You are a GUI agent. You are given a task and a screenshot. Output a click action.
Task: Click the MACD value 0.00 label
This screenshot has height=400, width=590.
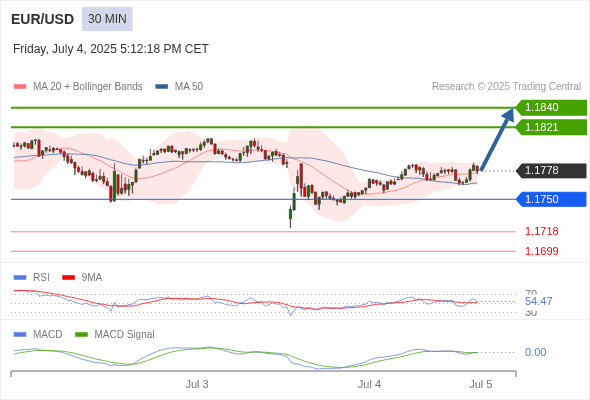pyautogui.click(x=535, y=353)
